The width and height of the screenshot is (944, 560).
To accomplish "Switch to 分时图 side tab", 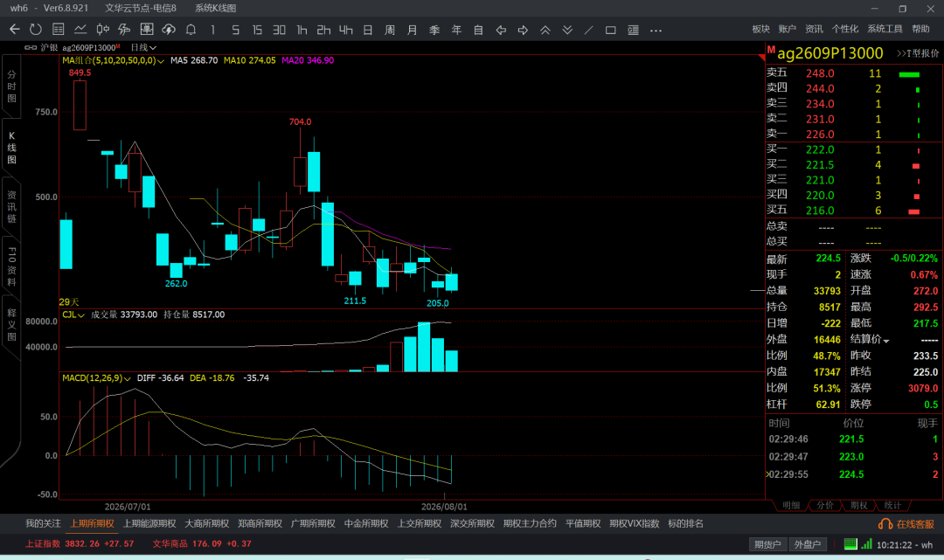I will (x=11, y=86).
